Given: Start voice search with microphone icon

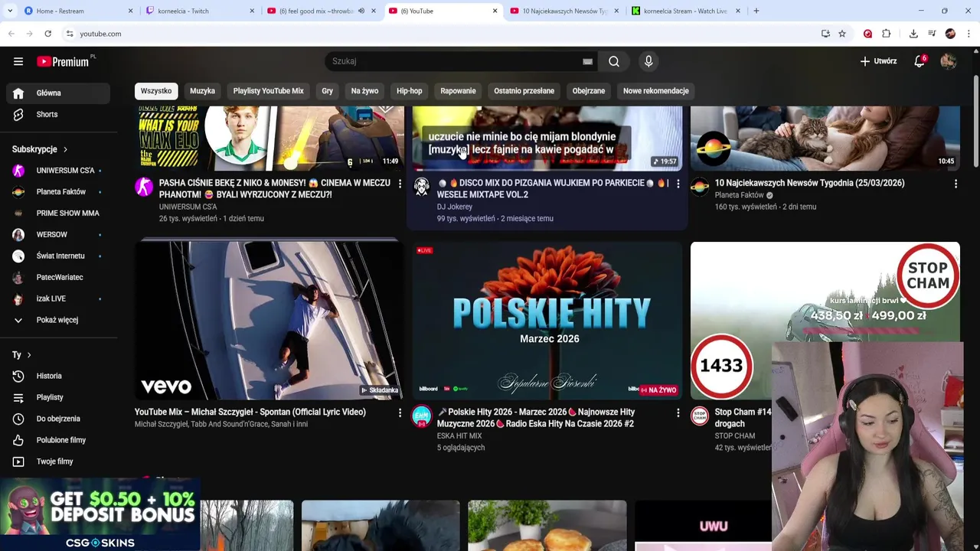Looking at the screenshot, I should click(x=648, y=61).
